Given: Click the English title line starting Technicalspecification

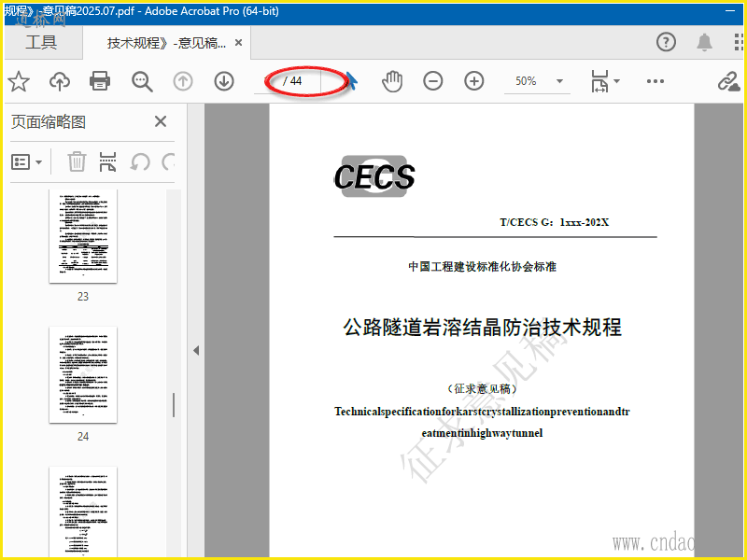Looking at the screenshot, I should (x=482, y=412).
